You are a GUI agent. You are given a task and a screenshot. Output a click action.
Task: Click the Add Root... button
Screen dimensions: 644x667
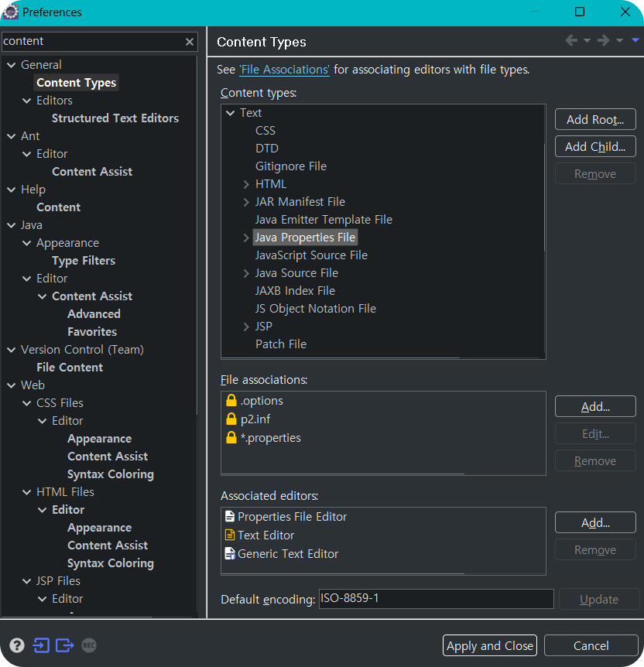coord(595,119)
